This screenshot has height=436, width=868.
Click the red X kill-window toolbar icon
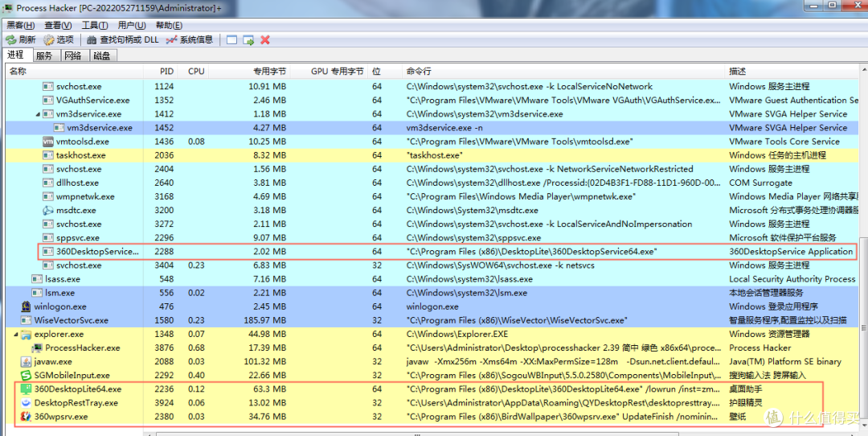265,40
